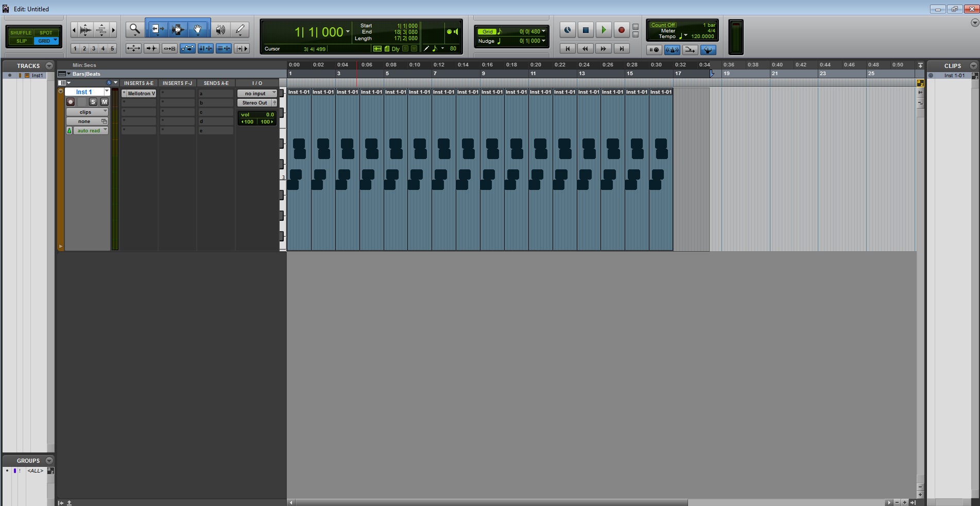Click the Tempo value 120.0000

[702, 36]
